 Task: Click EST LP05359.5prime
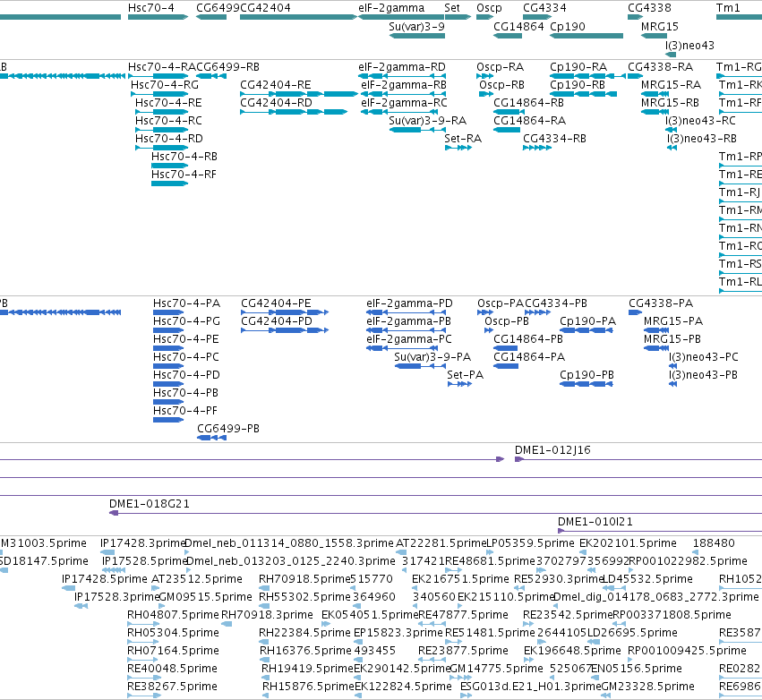pos(490,552)
